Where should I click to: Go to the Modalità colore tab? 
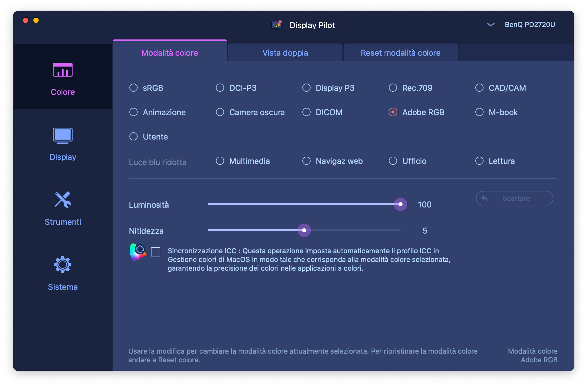point(170,53)
